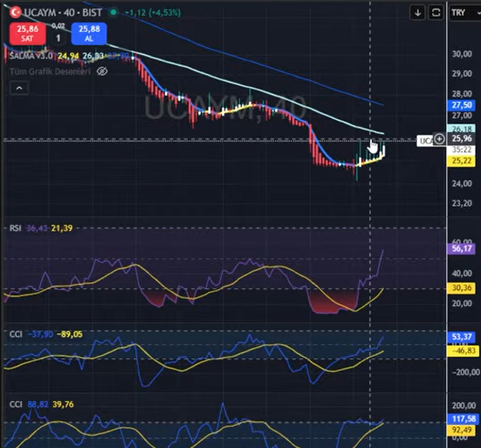Click the 0,02 spread value

tap(59, 26)
